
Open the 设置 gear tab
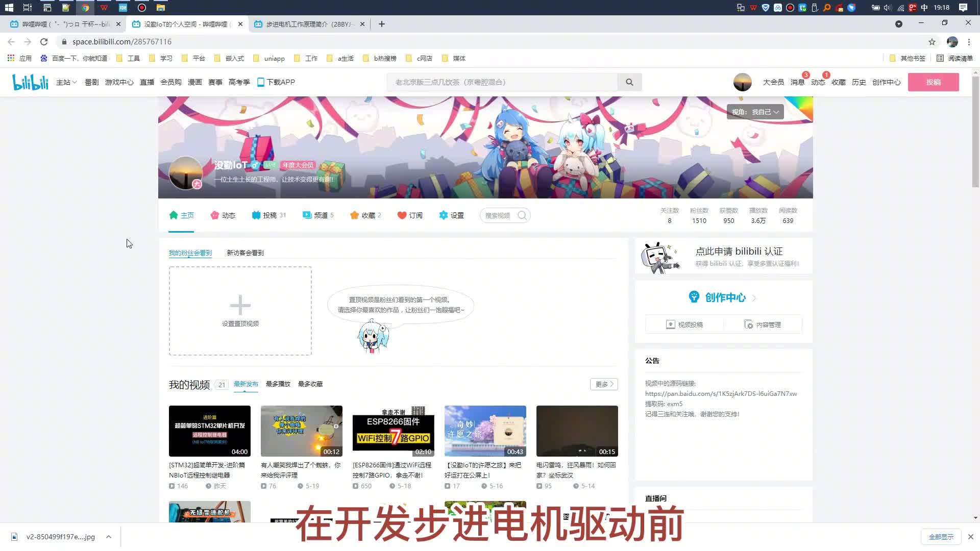point(452,215)
